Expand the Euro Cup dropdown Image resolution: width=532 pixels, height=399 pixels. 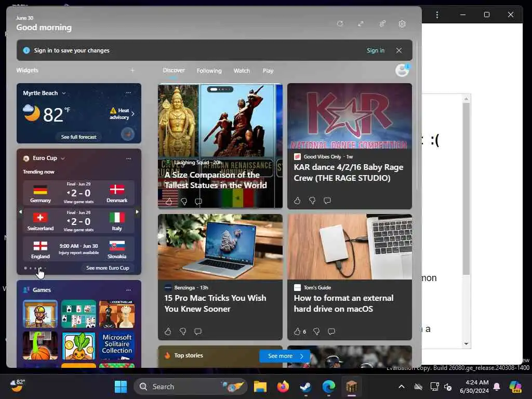click(x=63, y=158)
